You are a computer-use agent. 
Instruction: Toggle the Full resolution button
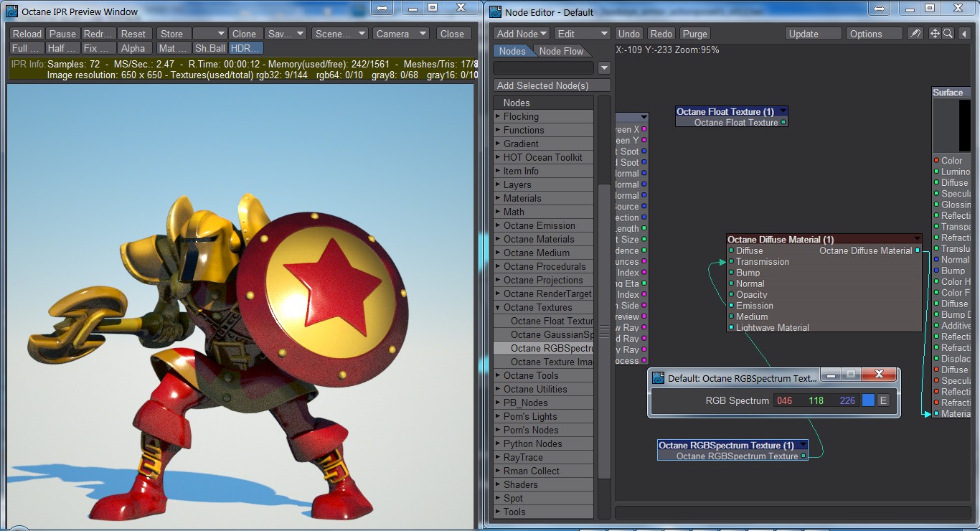point(27,48)
